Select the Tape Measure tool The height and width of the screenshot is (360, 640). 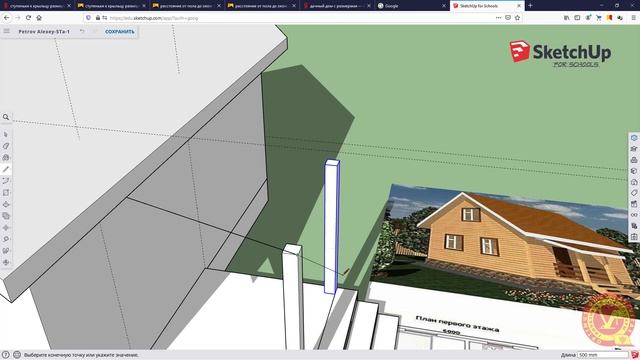(x=6, y=239)
